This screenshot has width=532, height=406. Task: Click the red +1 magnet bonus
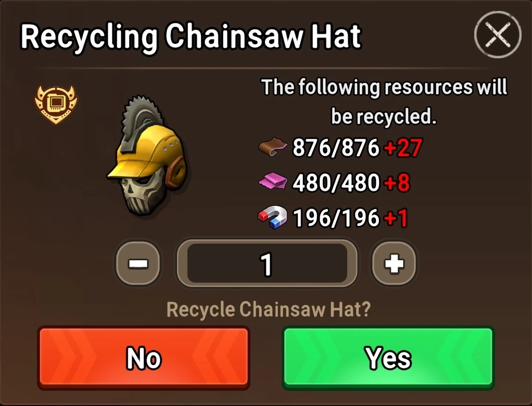pos(395,218)
